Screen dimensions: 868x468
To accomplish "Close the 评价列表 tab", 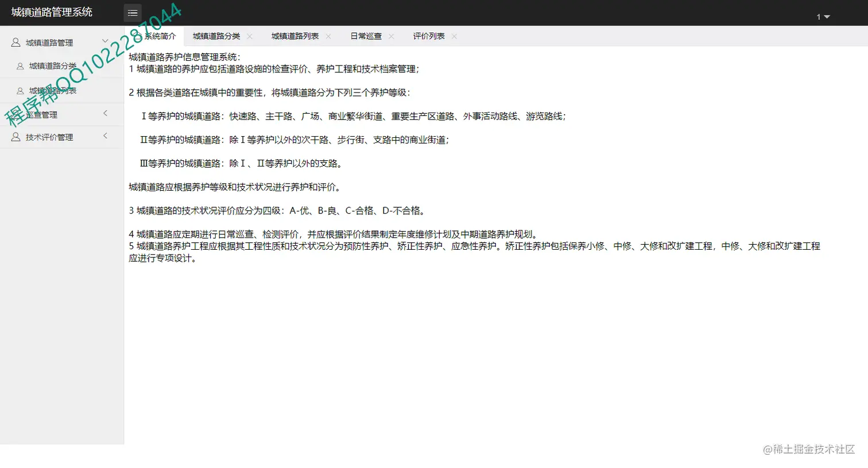I will click(454, 36).
